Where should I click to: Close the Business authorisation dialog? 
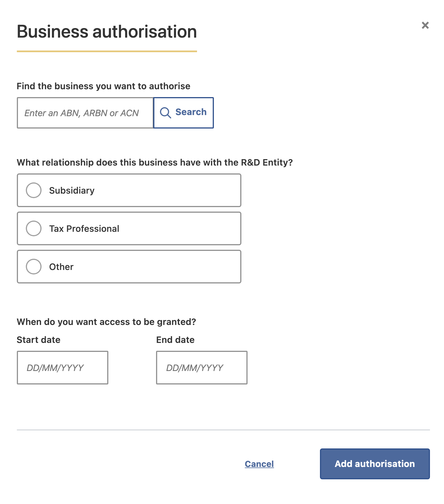pos(425,25)
